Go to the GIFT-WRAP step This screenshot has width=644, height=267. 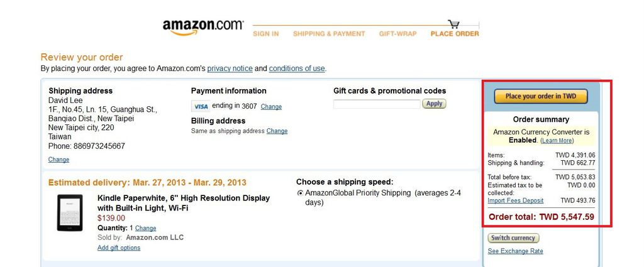tap(397, 34)
